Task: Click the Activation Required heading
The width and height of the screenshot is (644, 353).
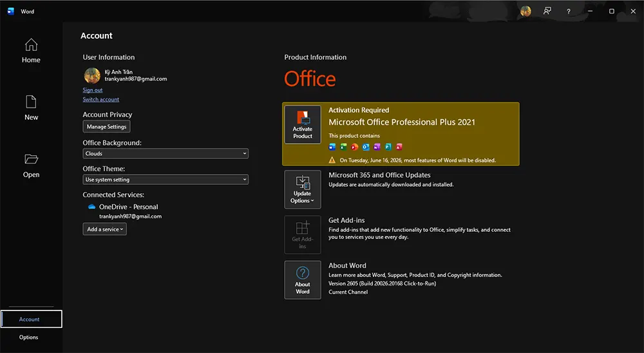Action: coord(359,110)
